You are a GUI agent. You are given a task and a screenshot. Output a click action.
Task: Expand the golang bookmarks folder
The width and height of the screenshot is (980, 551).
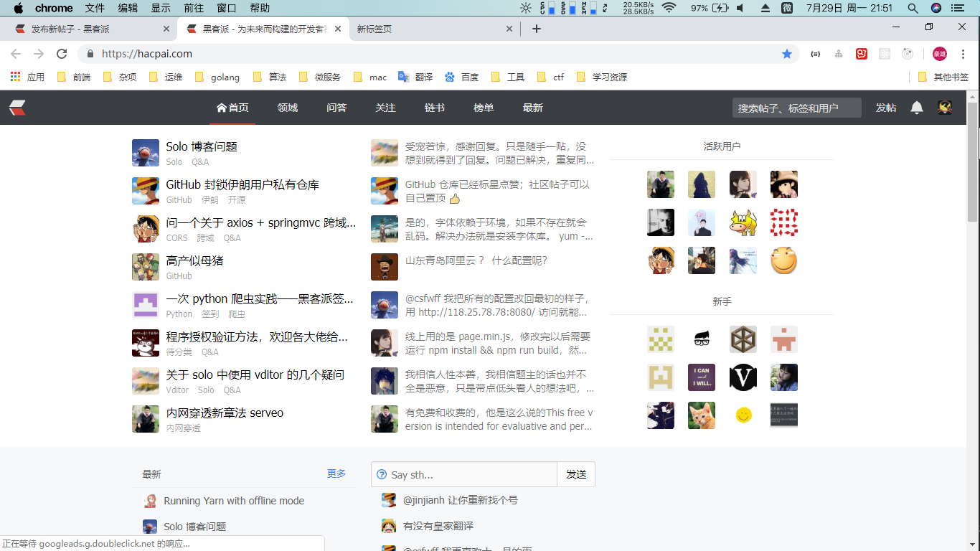(x=217, y=77)
